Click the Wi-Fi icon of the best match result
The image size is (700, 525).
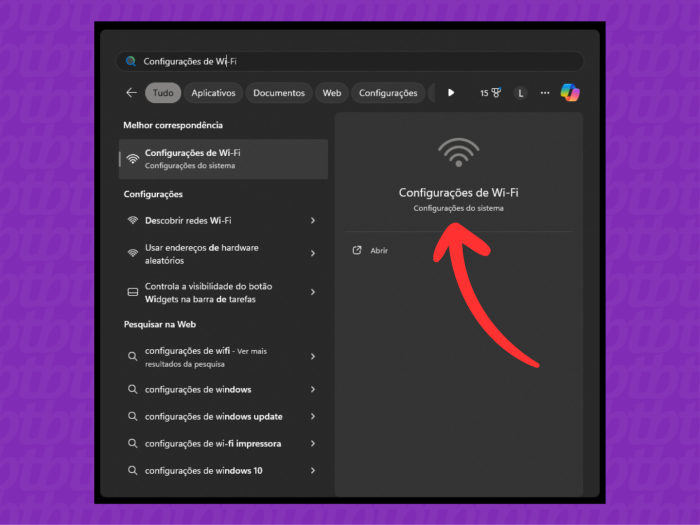pos(133,158)
